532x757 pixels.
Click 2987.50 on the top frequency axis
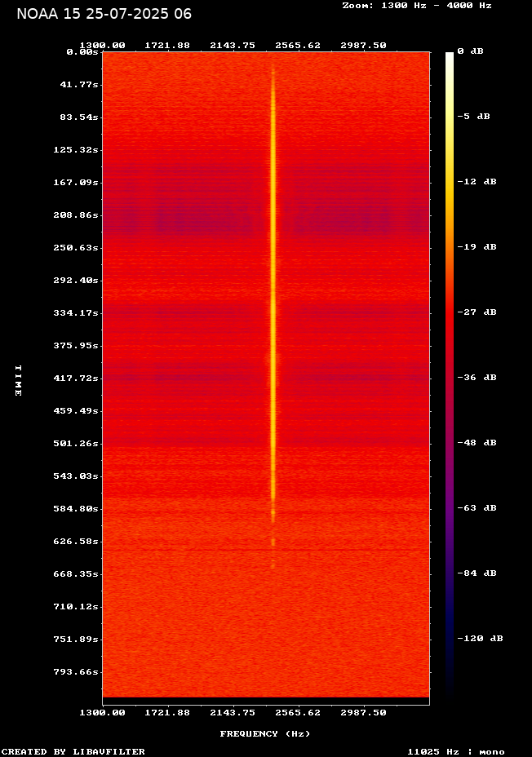tap(364, 46)
